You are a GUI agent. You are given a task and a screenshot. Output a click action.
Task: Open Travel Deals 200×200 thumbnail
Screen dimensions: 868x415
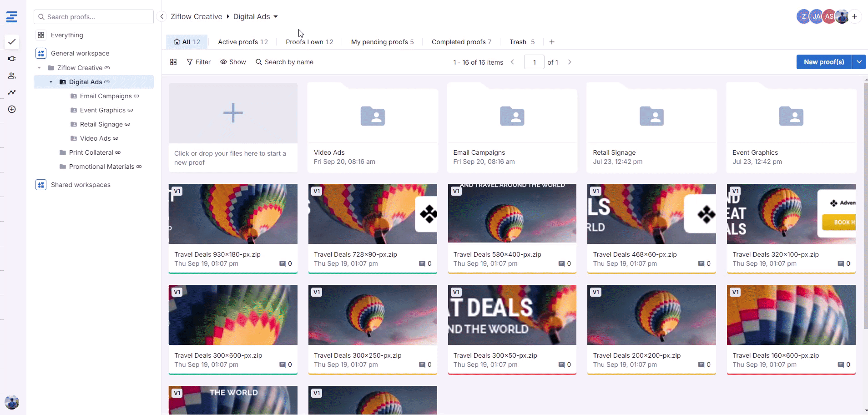[x=651, y=315]
